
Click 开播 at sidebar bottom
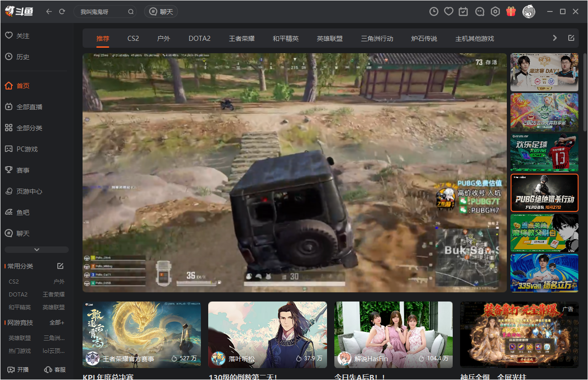point(18,369)
